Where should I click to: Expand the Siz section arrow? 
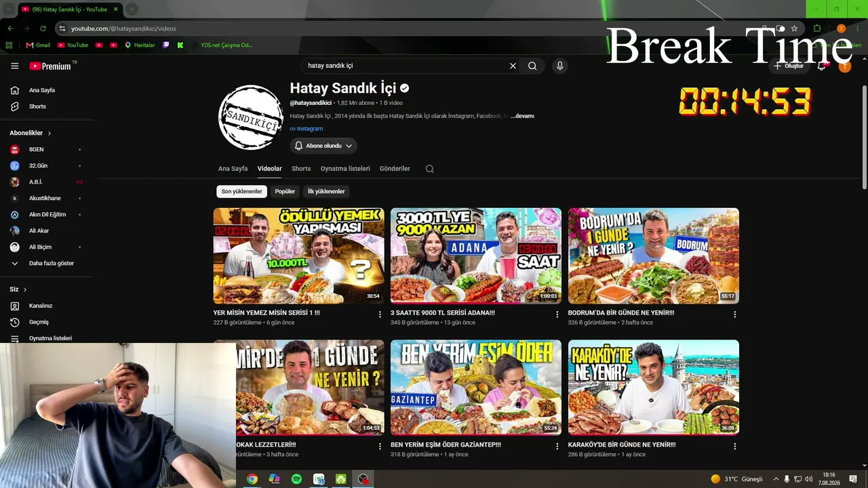click(25, 289)
